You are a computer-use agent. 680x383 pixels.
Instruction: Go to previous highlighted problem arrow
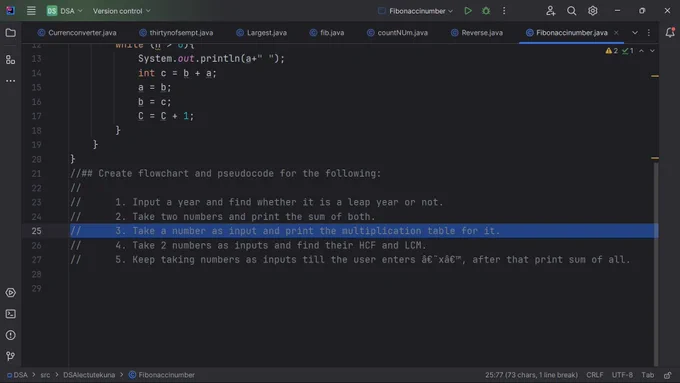click(x=641, y=51)
